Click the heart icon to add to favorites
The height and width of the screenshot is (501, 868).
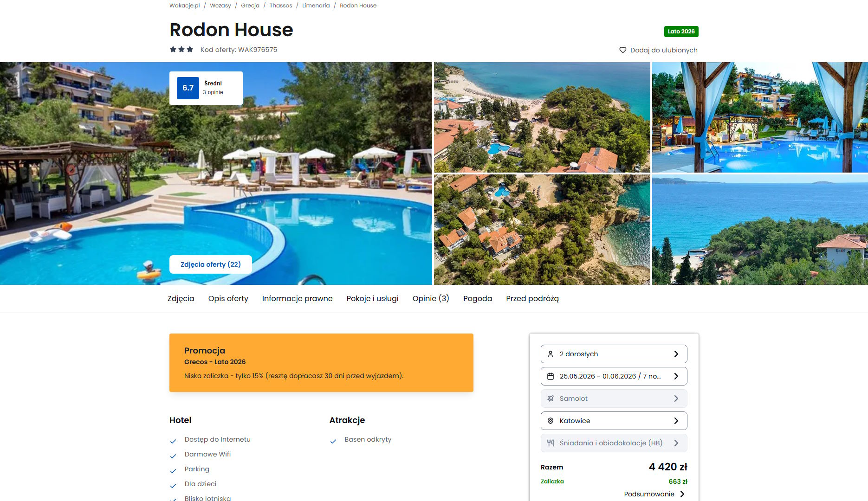pos(623,50)
